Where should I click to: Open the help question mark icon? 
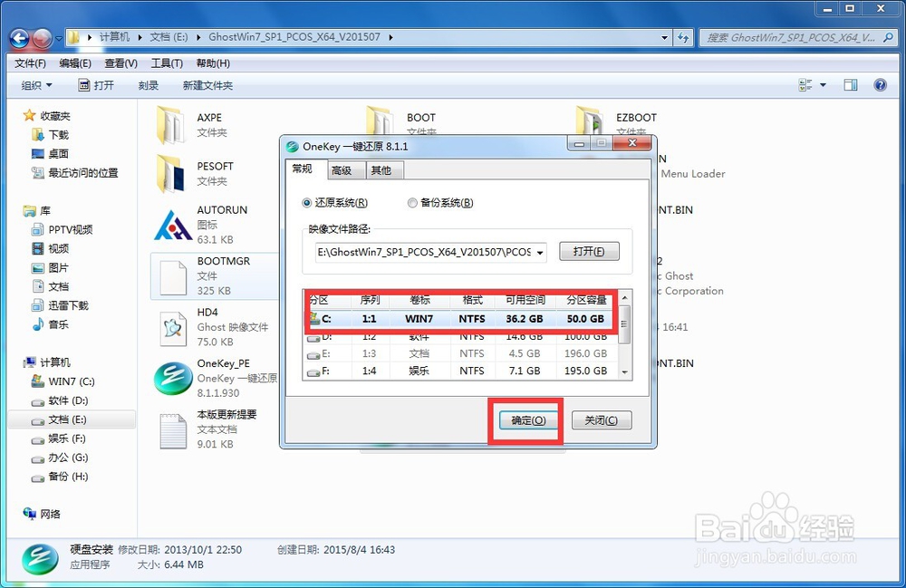[880, 85]
